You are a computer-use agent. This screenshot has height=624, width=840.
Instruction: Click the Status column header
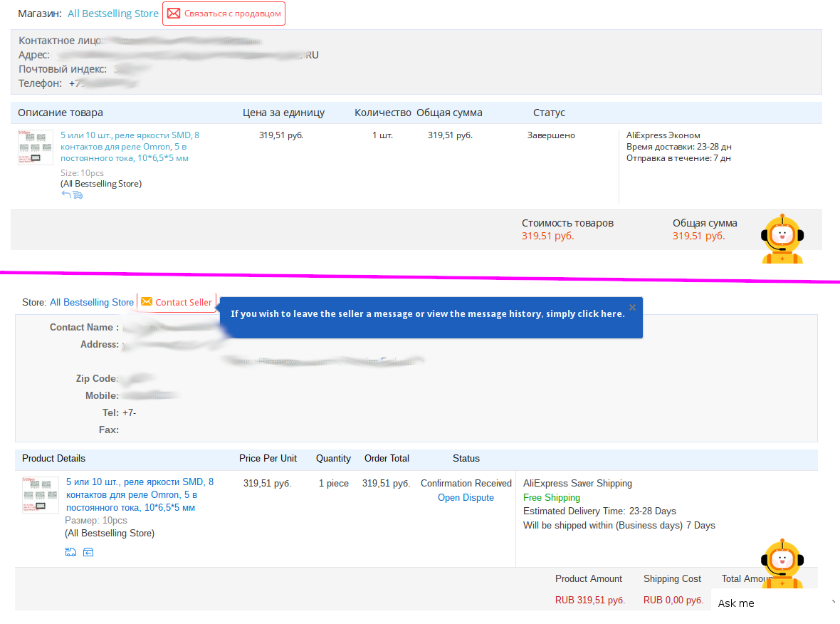pos(466,458)
